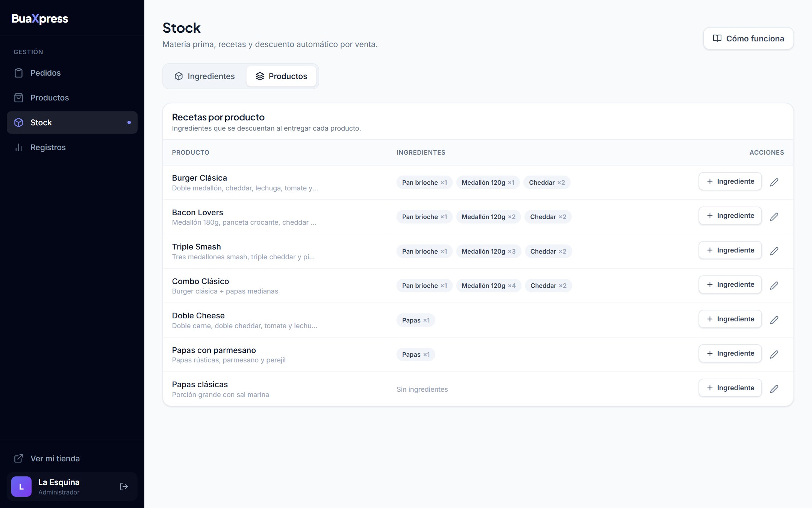Open edit pencil for Papas clásicas

774,389
